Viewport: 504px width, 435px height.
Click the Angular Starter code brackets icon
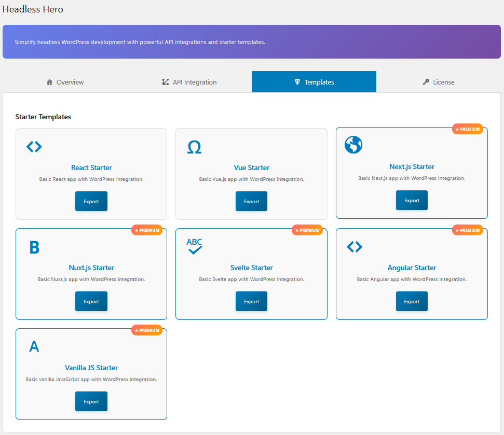point(355,247)
